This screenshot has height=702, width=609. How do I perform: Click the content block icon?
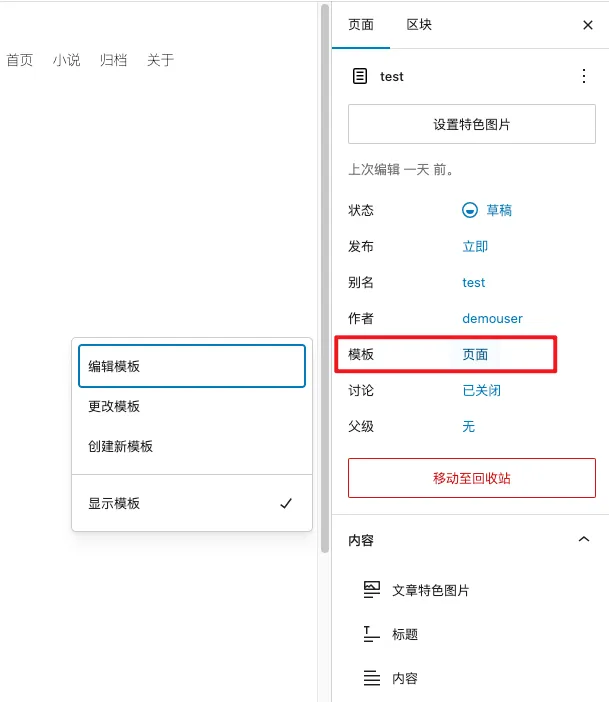(x=372, y=678)
